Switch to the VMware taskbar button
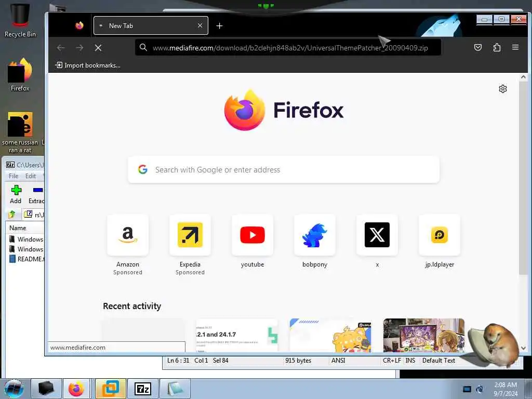The width and height of the screenshot is (532, 399). (x=111, y=389)
